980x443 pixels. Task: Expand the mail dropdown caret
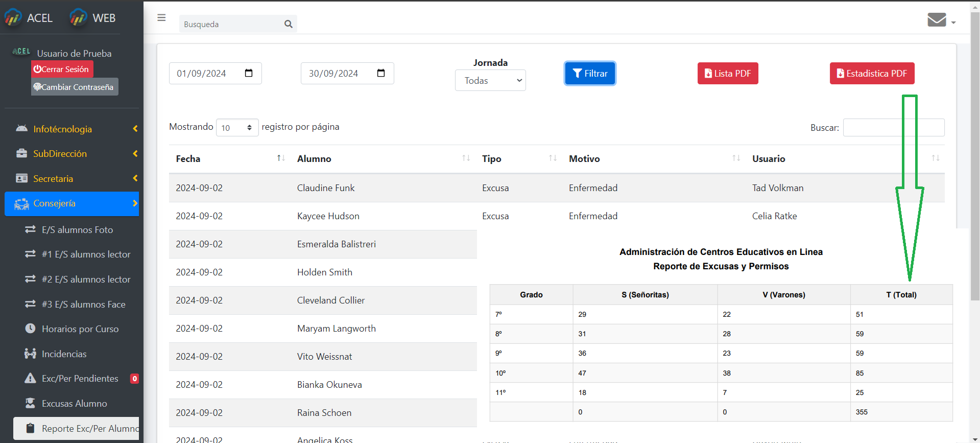(953, 22)
